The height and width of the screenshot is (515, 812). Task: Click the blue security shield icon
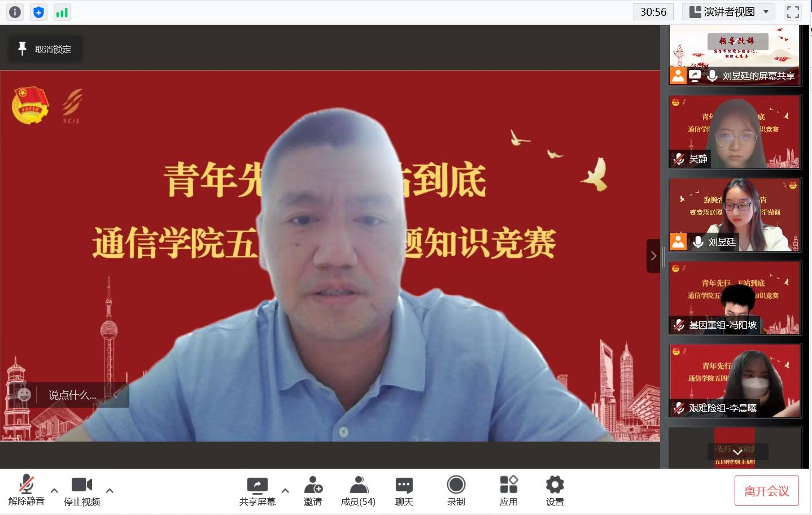pos(38,12)
